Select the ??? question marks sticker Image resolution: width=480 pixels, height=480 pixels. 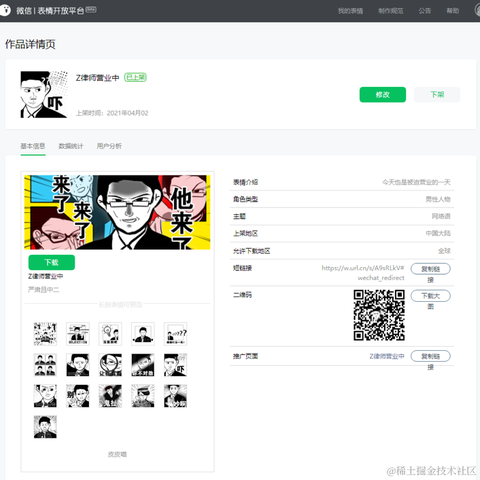pos(175,334)
